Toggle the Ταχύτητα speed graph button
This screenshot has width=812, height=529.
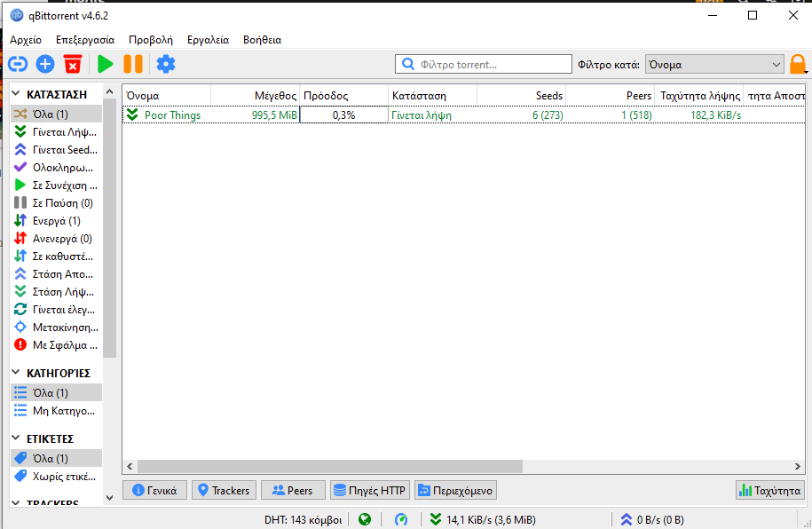click(769, 490)
